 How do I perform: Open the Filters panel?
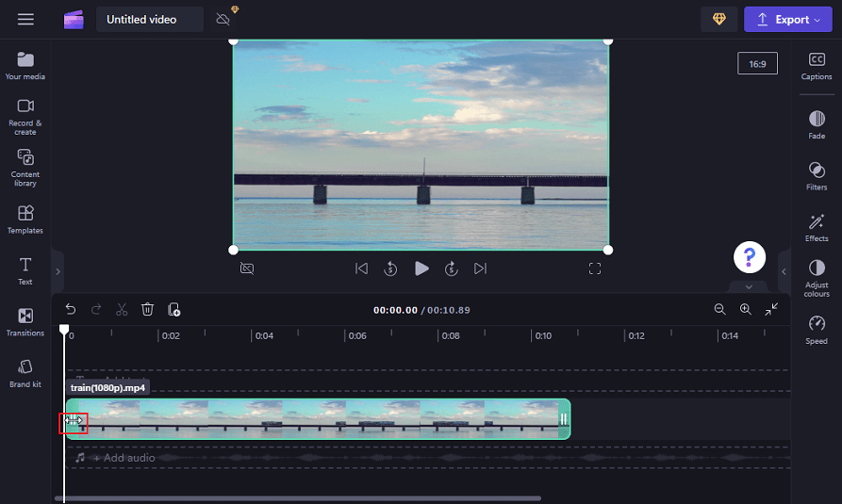pos(817,176)
